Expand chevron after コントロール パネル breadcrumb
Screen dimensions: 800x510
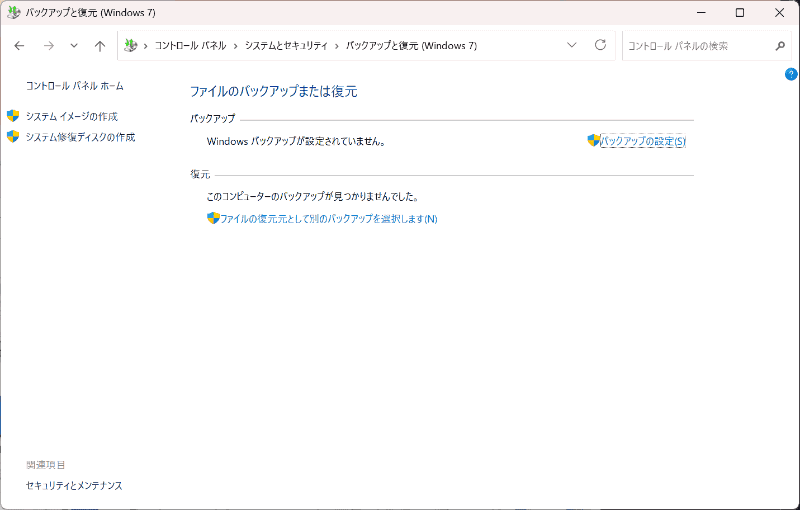[x=236, y=46]
